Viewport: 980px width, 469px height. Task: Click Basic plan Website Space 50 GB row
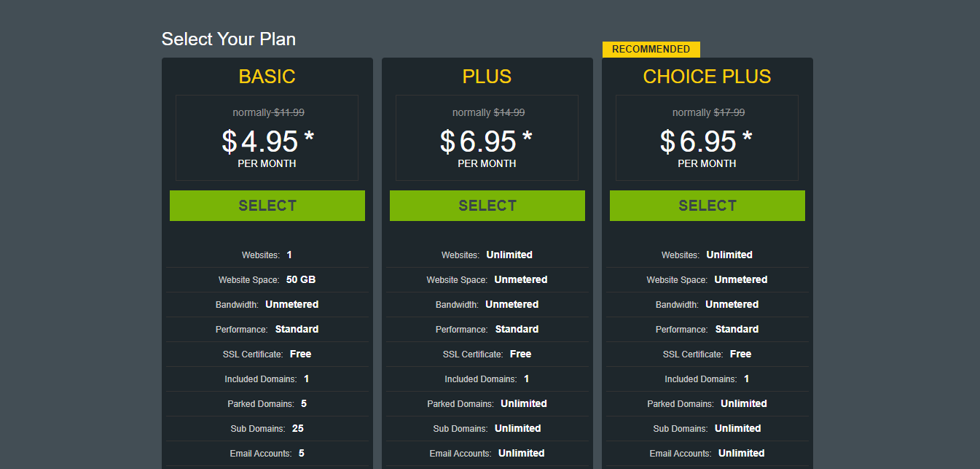click(267, 279)
